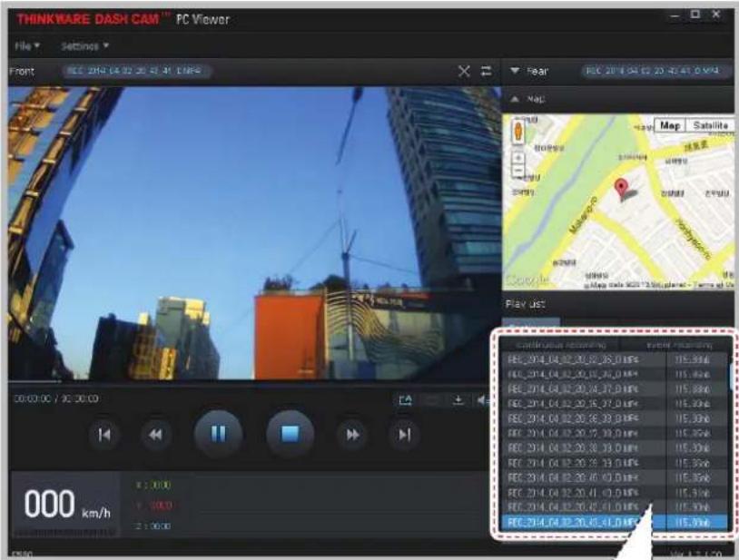Click the playlist vertical scrollbar
Viewport: 739px width, 560px height.
[731, 377]
